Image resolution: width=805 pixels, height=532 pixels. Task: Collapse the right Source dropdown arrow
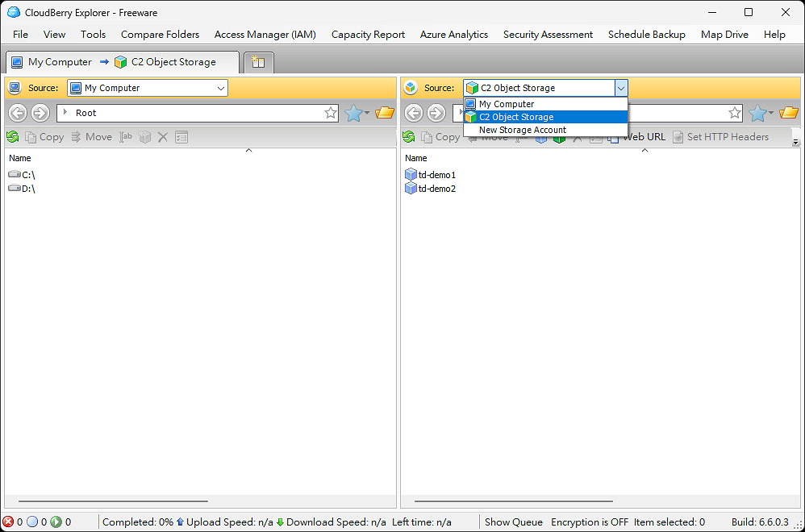621,88
